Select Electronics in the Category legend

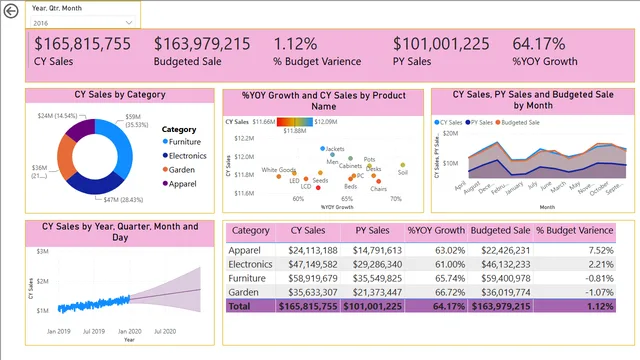184,156
